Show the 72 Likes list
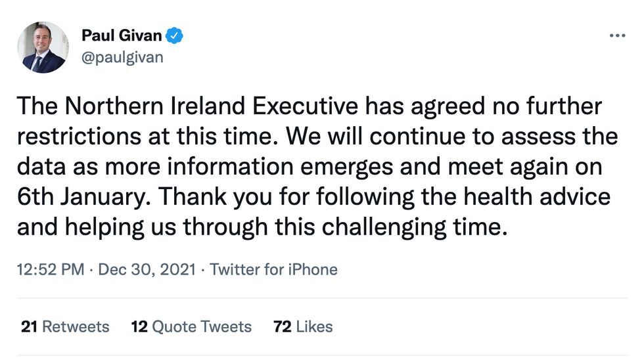This screenshot has height=360, width=644. pos(303,326)
